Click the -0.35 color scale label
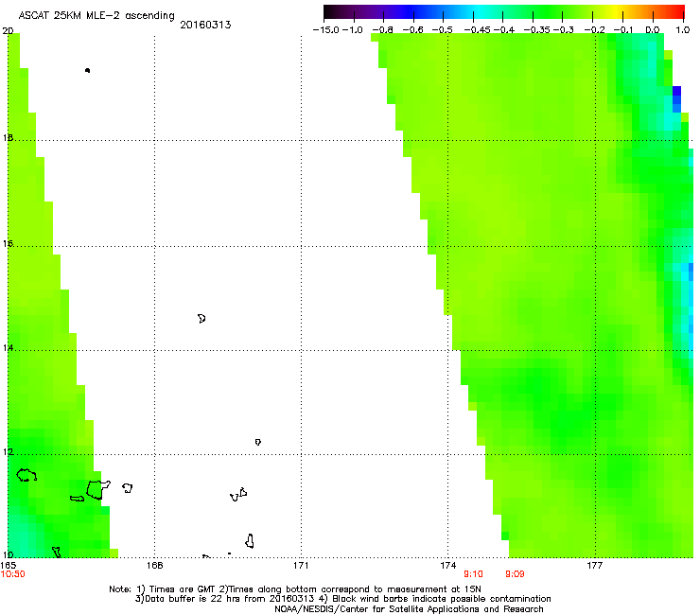Screen dimensions: 700x615 pyautogui.click(x=537, y=30)
